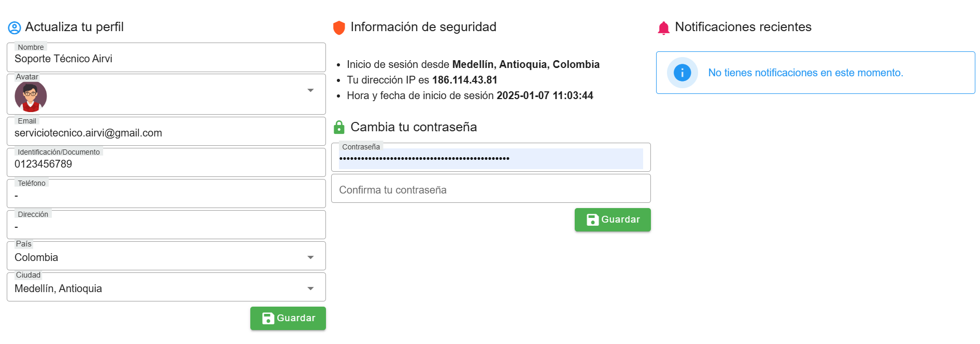Open the Avatar dropdown arrow
Image resolution: width=980 pixels, height=344 pixels.
[310, 90]
